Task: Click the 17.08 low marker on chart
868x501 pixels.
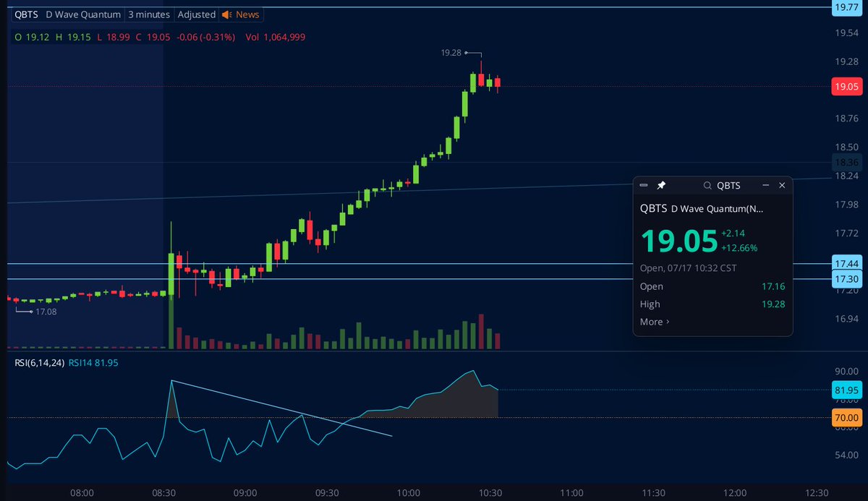Action: point(46,312)
